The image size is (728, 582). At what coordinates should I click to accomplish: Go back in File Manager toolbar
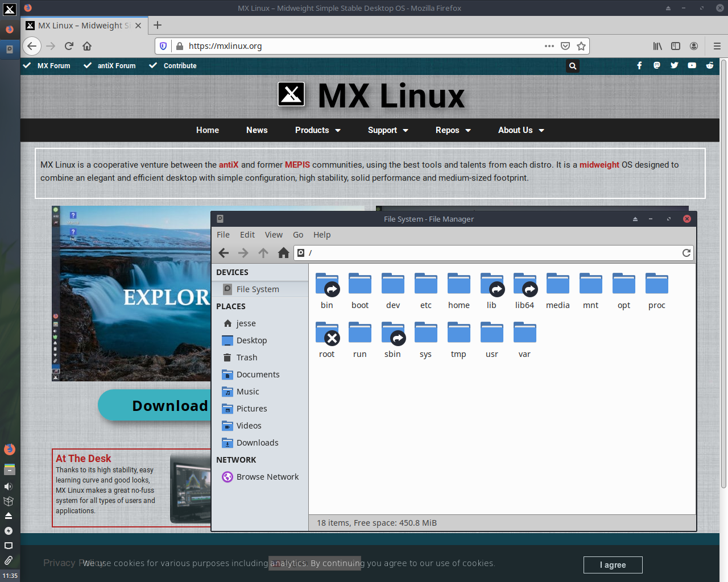pyautogui.click(x=224, y=253)
